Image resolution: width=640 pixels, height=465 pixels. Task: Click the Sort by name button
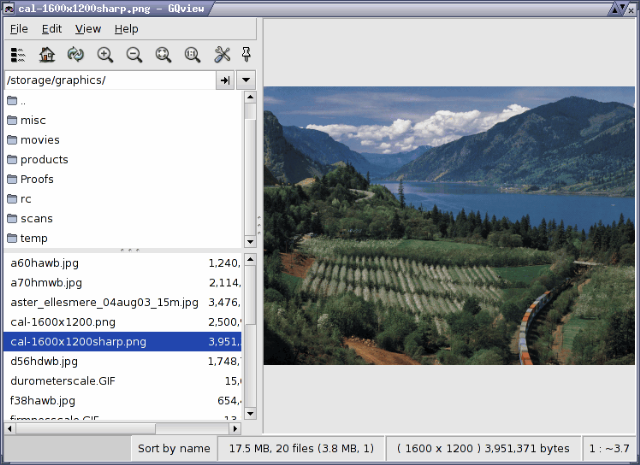(174, 449)
